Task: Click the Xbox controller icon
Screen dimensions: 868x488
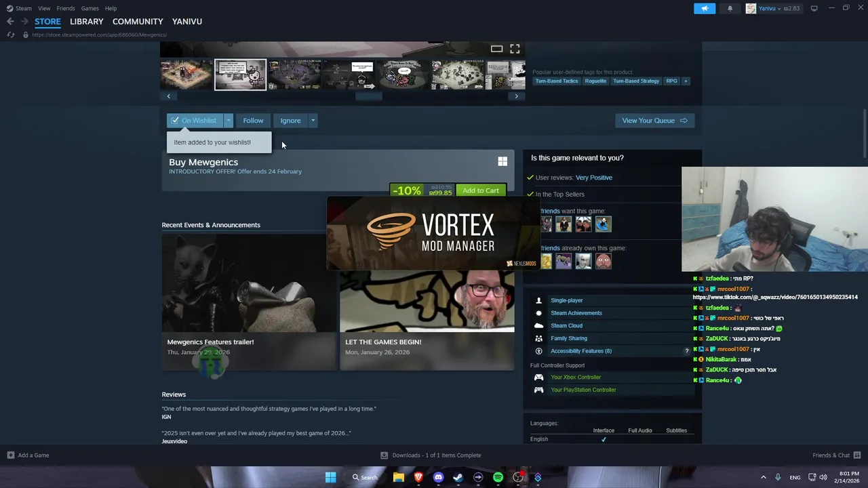Action: click(x=538, y=377)
